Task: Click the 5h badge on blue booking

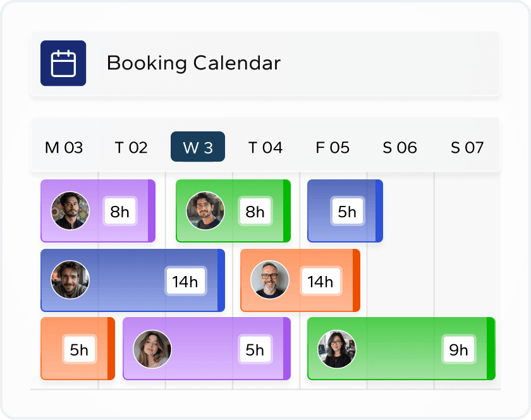Action: click(347, 212)
